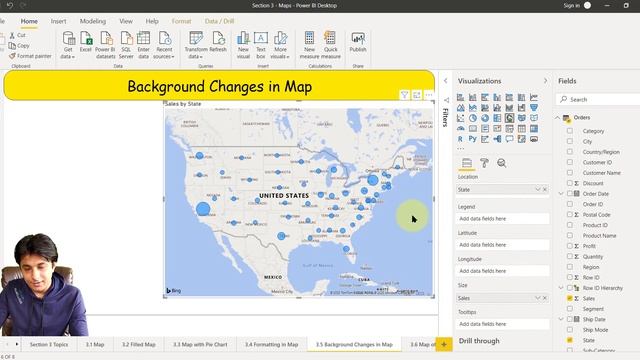Insert a Python (Py) visual
This screenshot has width=640, height=360.
(x=473, y=139)
